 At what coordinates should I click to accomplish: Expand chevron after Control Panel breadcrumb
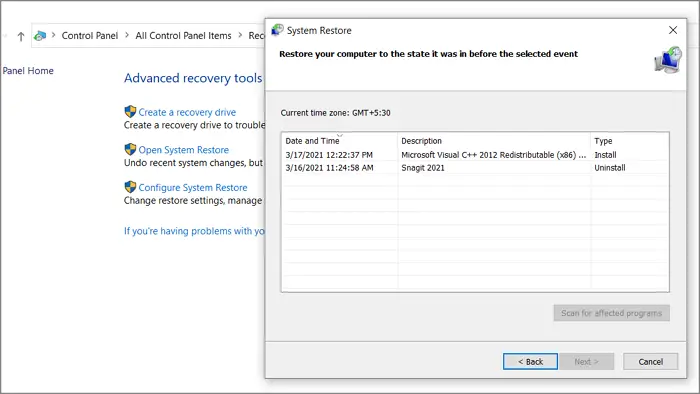127,35
